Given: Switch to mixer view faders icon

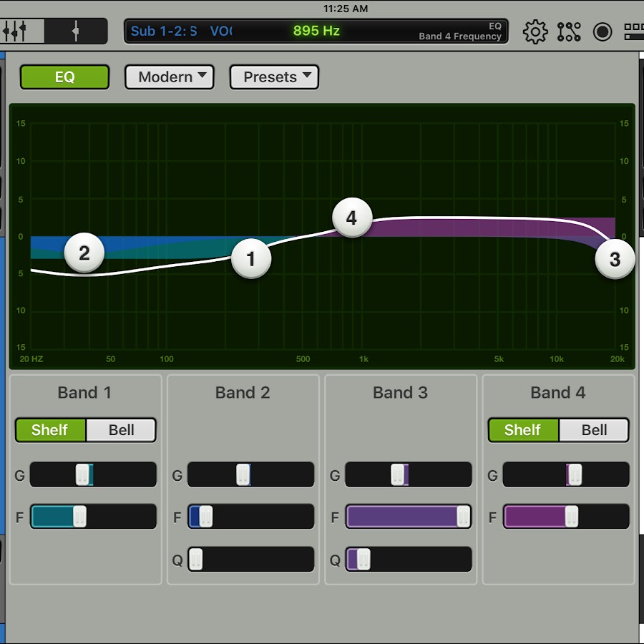Looking at the screenshot, I should pos(16,31).
